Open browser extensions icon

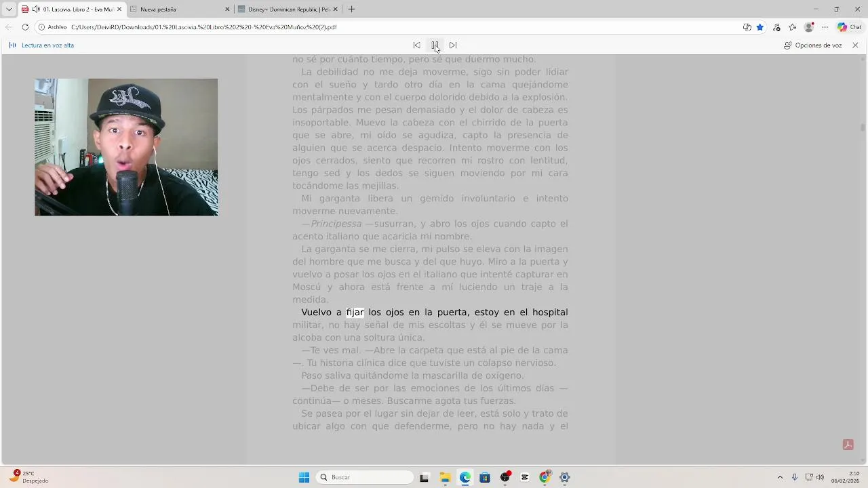tap(776, 27)
